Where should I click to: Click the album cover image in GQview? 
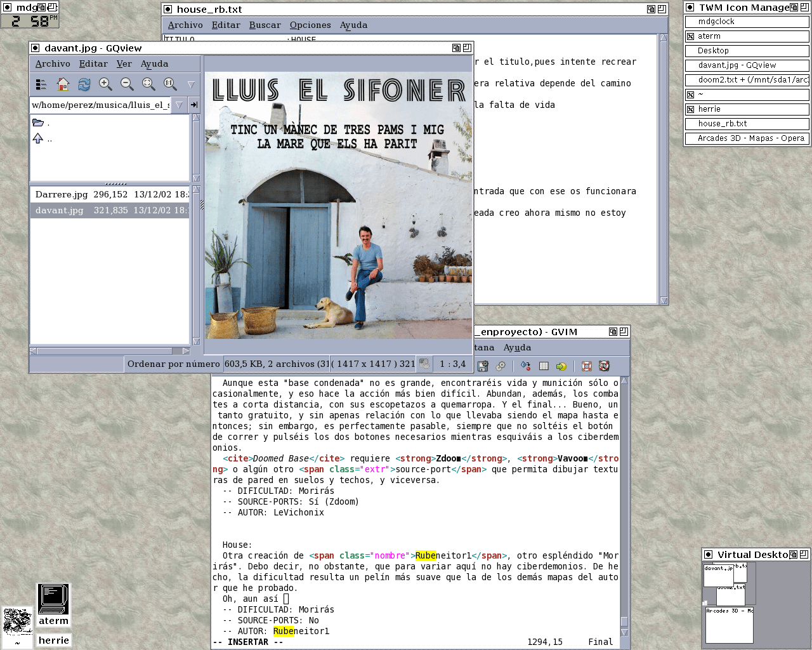pyautogui.click(x=338, y=205)
